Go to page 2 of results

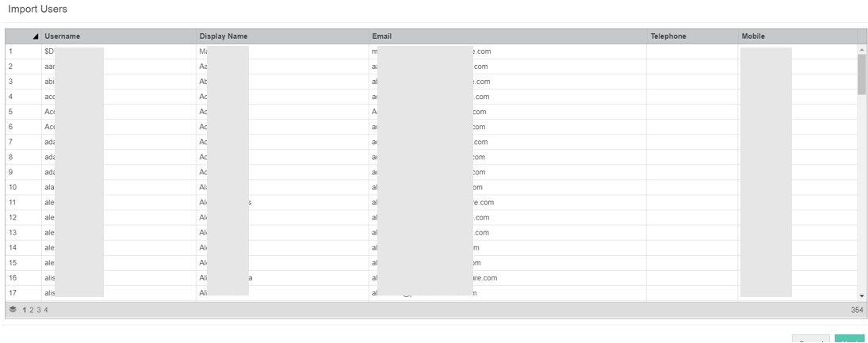32,310
